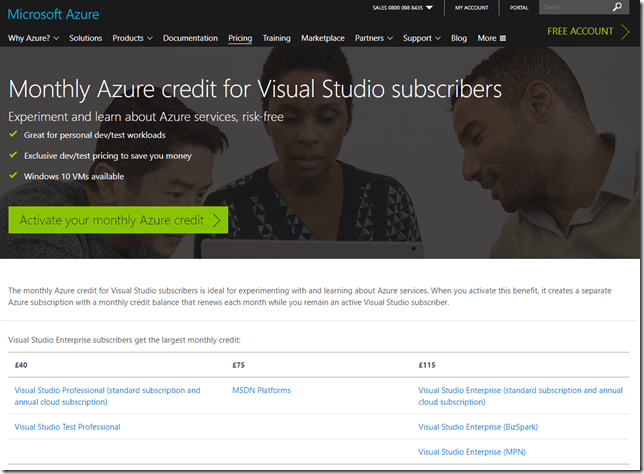Click Activate your monthly Azure credit
644x474 pixels.
pos(118,220)
